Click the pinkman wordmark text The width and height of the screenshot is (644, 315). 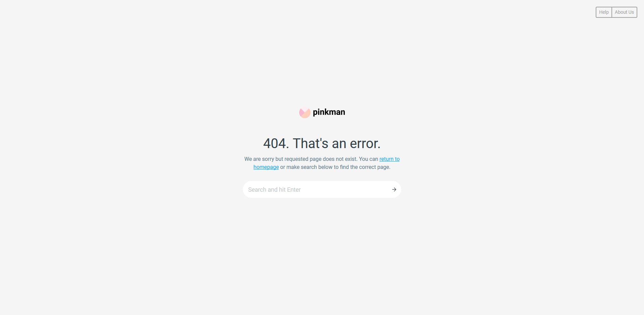pyautogui.click(x=329, y=112)
